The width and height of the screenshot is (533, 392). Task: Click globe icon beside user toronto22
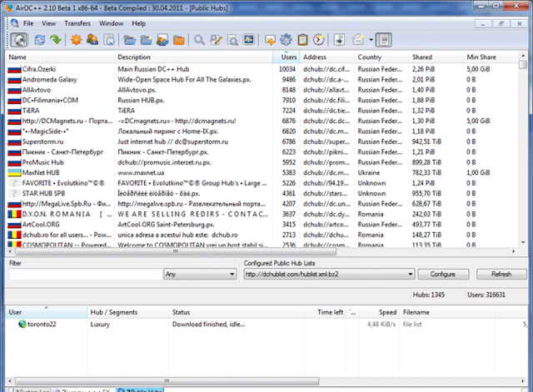click(22, 324)
